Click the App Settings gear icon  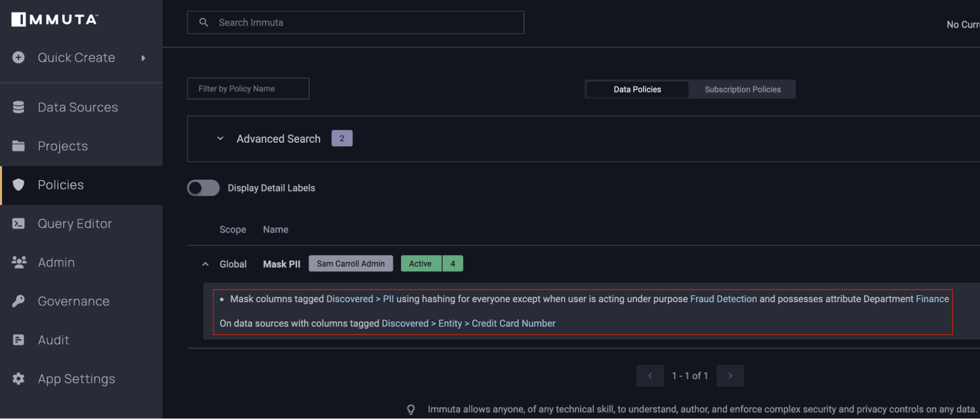[x=19, y=378]
